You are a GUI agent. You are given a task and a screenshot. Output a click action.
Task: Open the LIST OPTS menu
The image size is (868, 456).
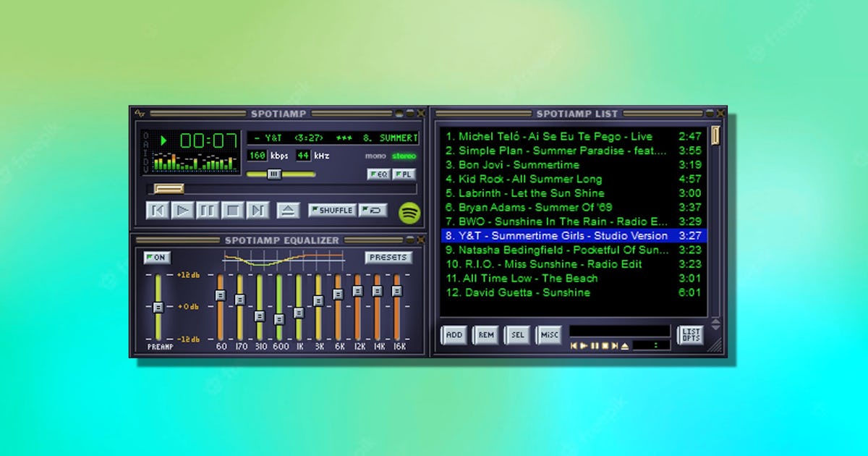coord(691,335)
